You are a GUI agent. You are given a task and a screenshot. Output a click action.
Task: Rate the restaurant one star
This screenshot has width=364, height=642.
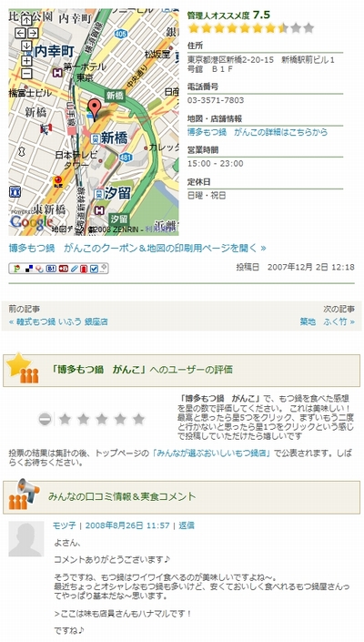(65, 419)
